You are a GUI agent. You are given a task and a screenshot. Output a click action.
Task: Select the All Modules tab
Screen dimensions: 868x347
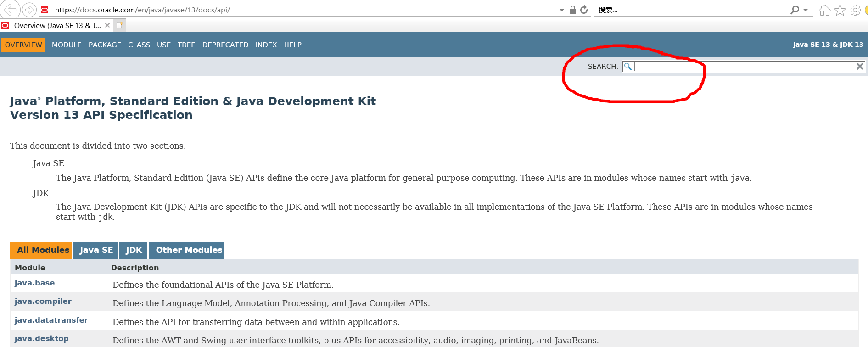tap(41, 251)
